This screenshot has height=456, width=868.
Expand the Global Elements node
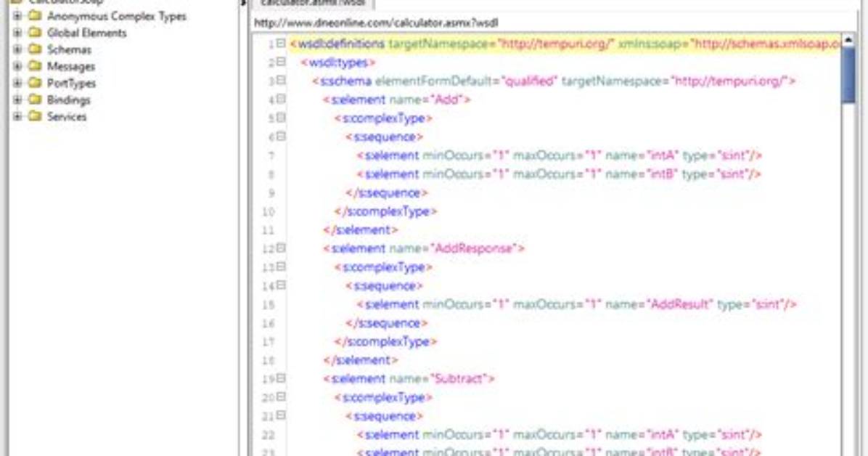(x=17, y=33)
